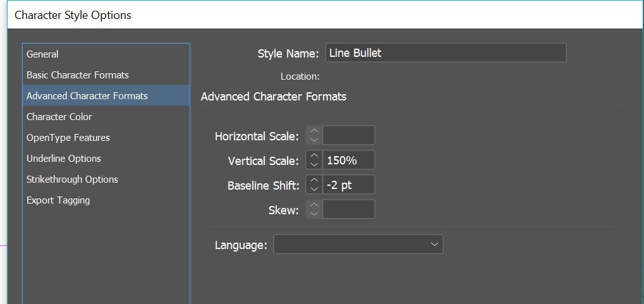This screenshot has height=304, width=644.
Task: Decrease Vertical Scale with down arrow
Action: coord(314,164)
